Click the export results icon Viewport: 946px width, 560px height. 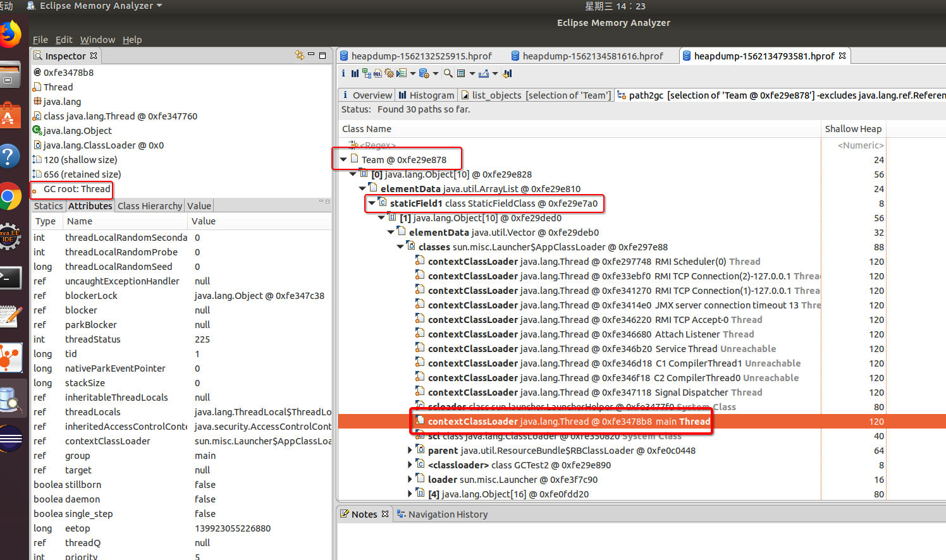484,73
